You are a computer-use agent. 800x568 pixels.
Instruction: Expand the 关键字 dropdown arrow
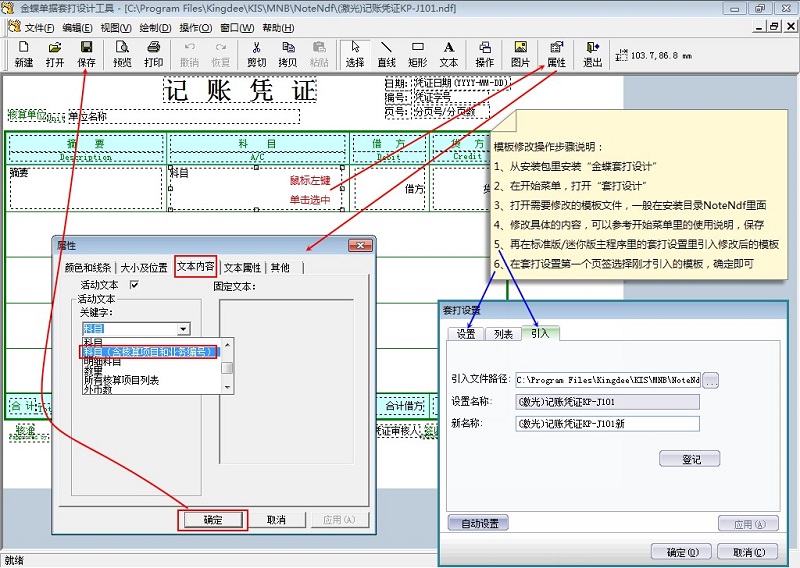[x=183, y=328]
